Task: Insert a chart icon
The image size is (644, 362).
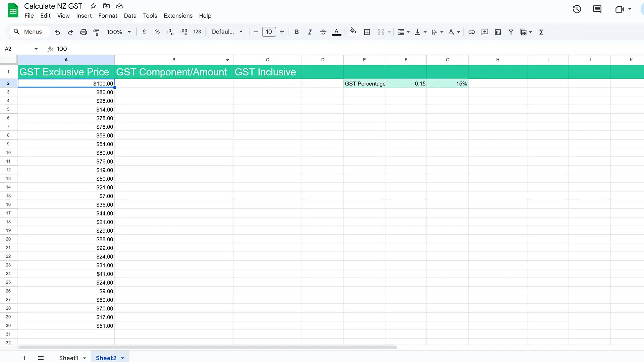Action: [x=498, y=32]
